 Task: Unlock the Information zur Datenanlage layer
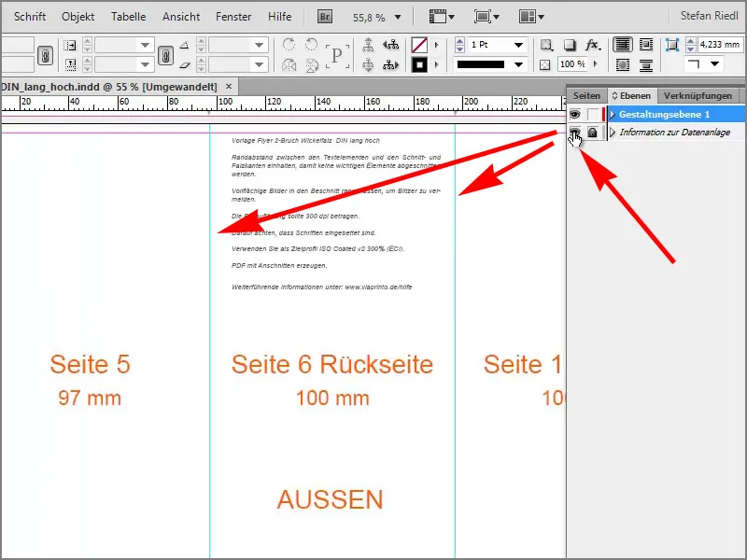[x=592, y=133]
